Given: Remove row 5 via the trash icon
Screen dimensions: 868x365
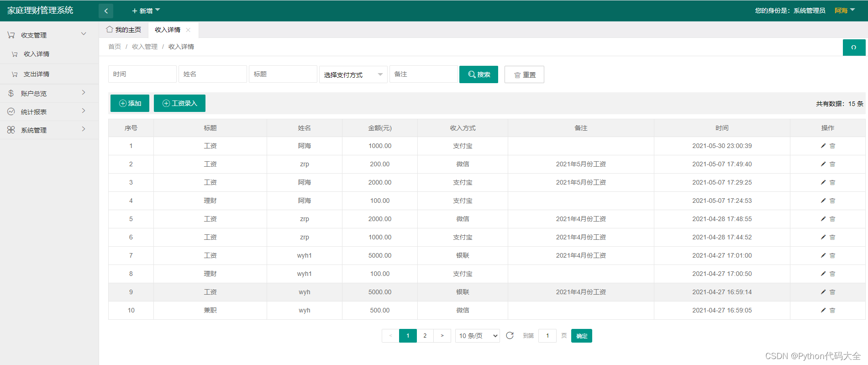Looking at the screenshot, I should point(832,219).
